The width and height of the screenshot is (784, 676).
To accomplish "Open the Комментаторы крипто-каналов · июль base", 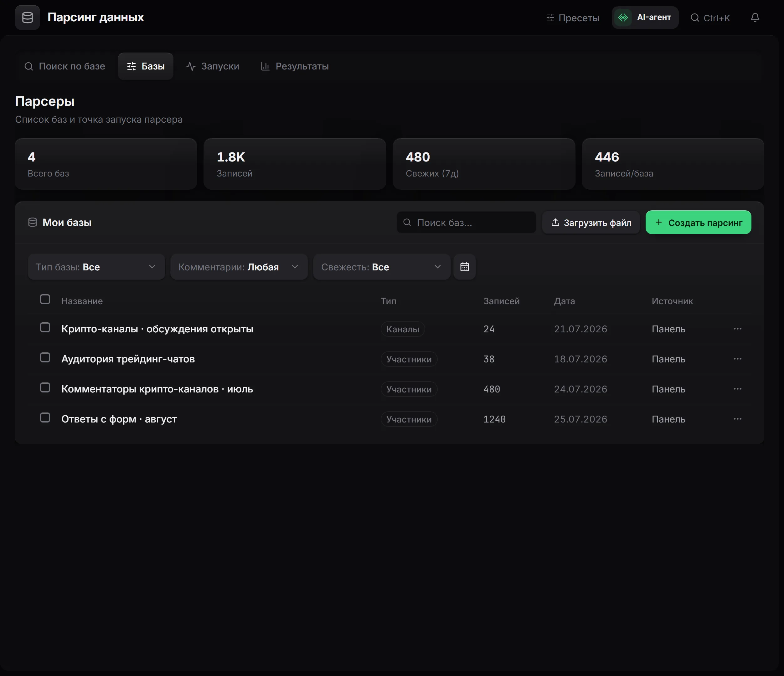I will 157,389.
